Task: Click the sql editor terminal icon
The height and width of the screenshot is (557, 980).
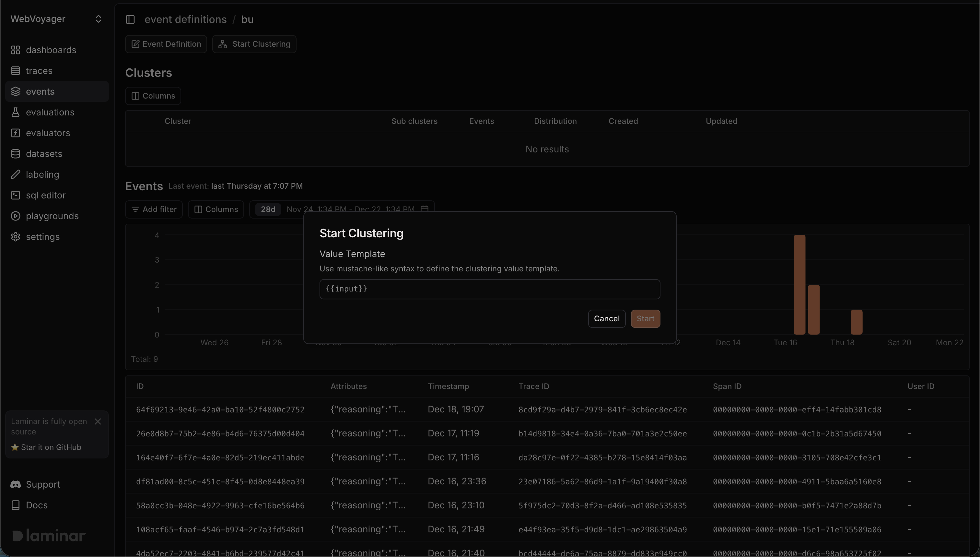Action: (15, 195)
